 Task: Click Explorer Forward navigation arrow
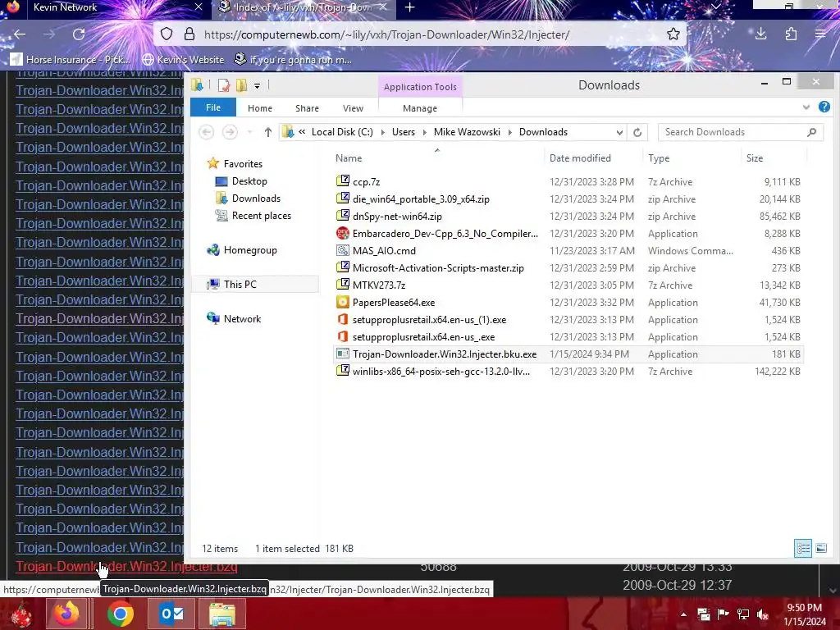pyautogui.click(x=230, y=132)
